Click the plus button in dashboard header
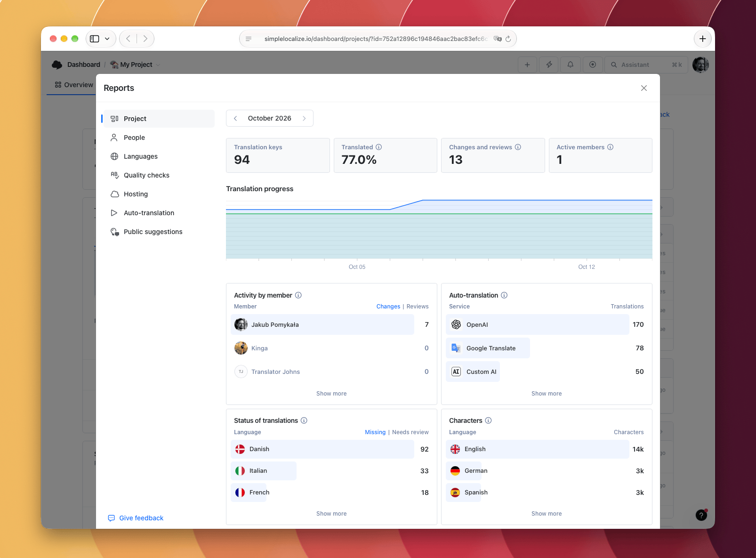 tap(527, 65)
